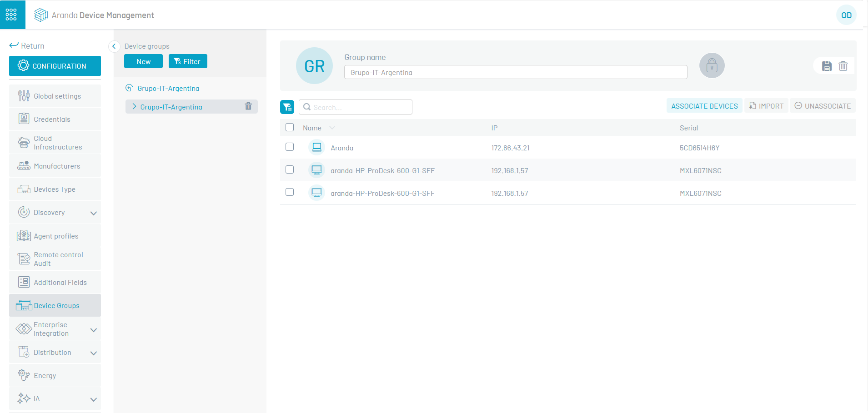Click the lock icon beside Group name
This screenshot has width=868, height=413.
pyautogui.click(x=712, y=66)
